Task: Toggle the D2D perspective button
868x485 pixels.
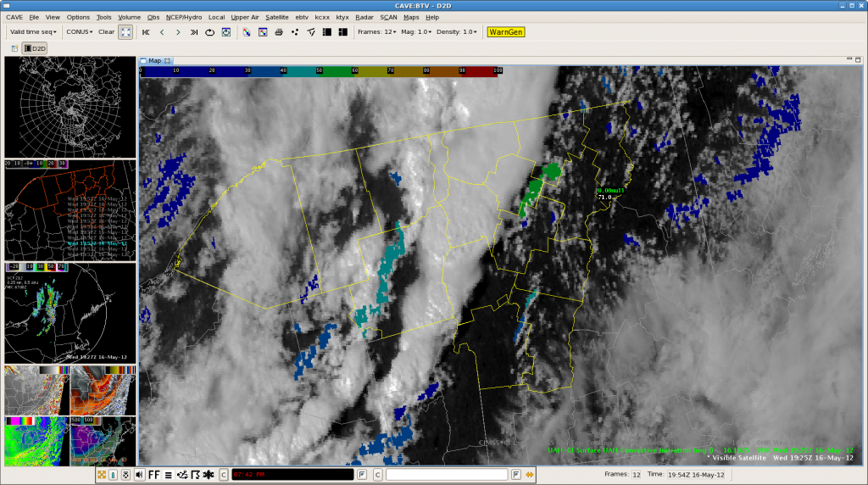Action: (35, 48)
